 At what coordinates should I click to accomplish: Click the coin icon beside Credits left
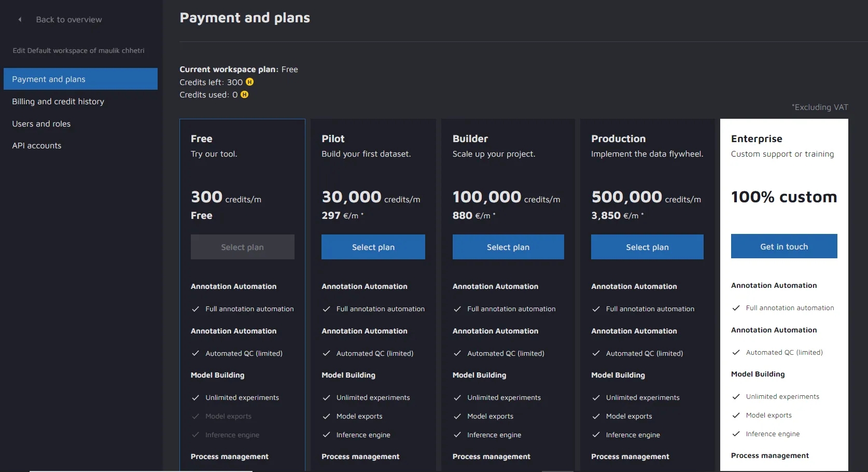(x=249, y=82)
